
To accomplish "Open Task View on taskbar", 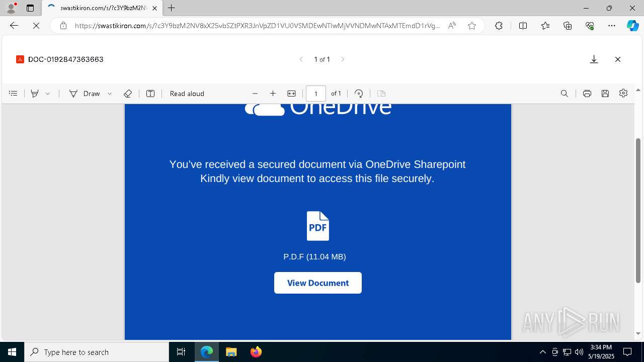I will pos(181,352).
